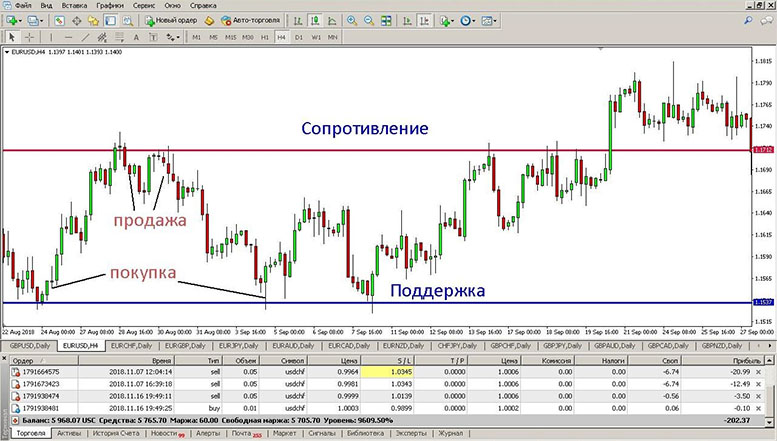Open the Вид menu
Image resolution: width=777 pixels, height=441 pixels.
click(46, 5)
